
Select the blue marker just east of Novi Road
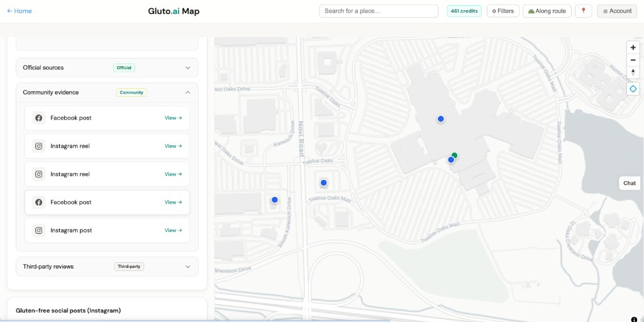point(324,183)
